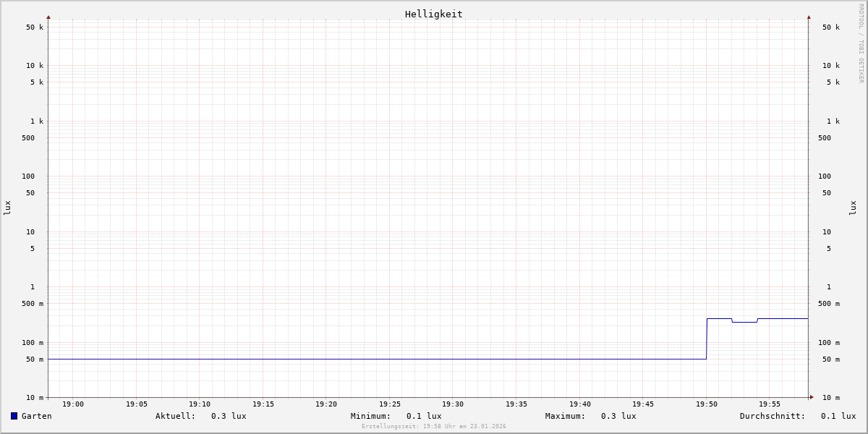Select the Garten legend label
The height and width of the screenshot is (434, 868).
[x=37, y=416]
